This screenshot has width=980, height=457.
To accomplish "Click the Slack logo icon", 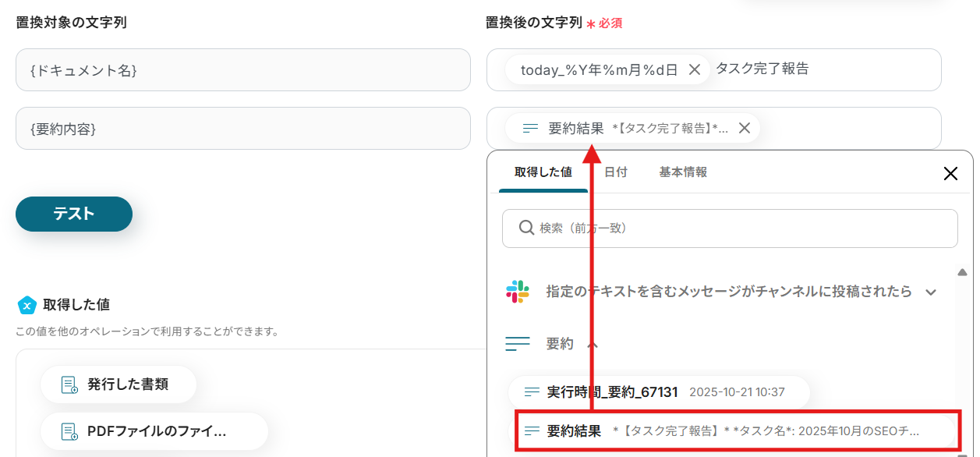I will tap(518, 292).
